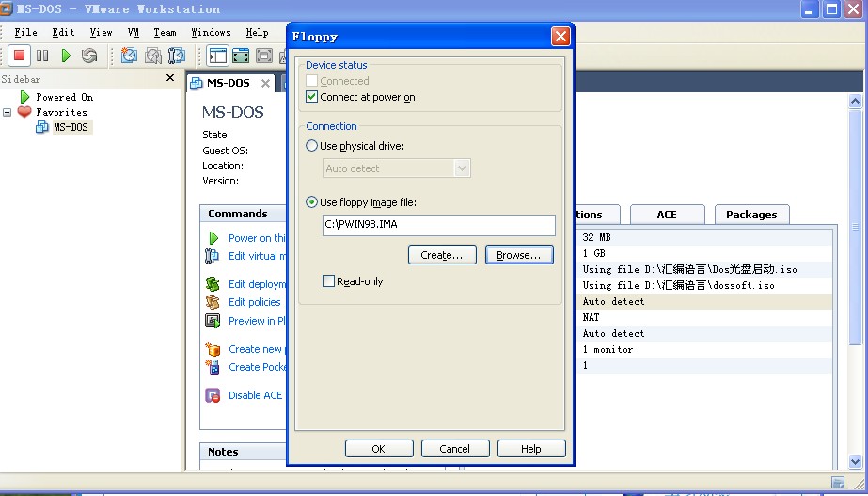
Task: Select the MS-DOS item in Favorites tree
Action: coord(71,127)
